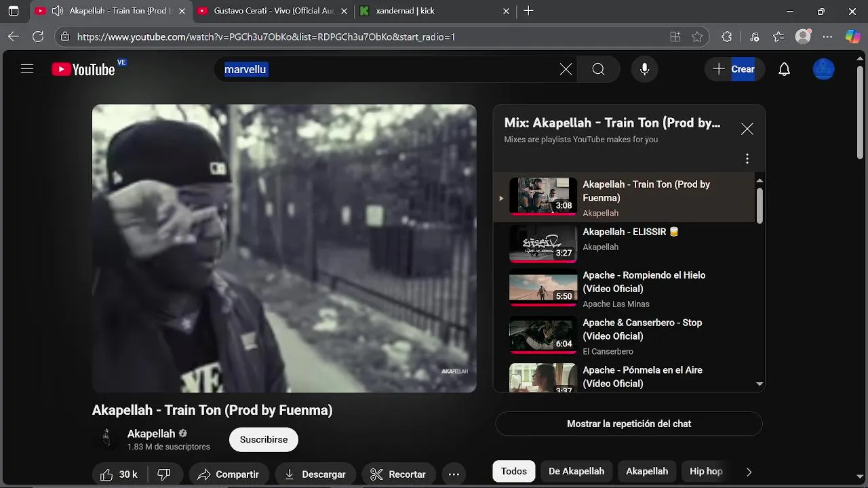The image size is (868, 488).
Task: Play Akapellah - ELISSIR from the mix
Action: [623, 243]
